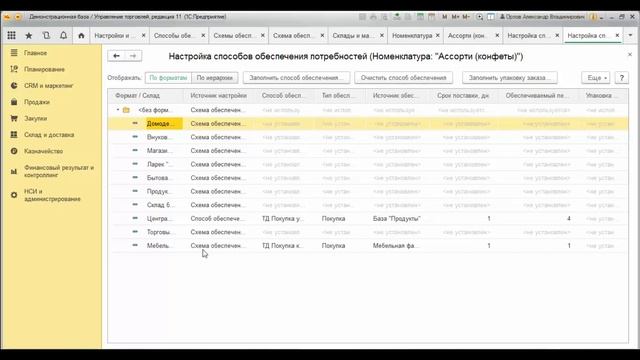Click the Планирование section icon
Viewport: 640px width, 360px height.
14,69
